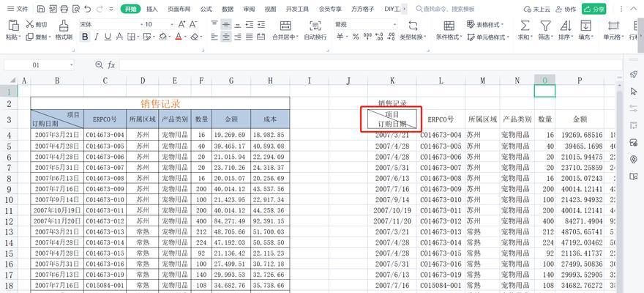The image size is (644, 293).
Task: Toggle bold formatting
Action: pyautogui.click(x=85, y=37)
